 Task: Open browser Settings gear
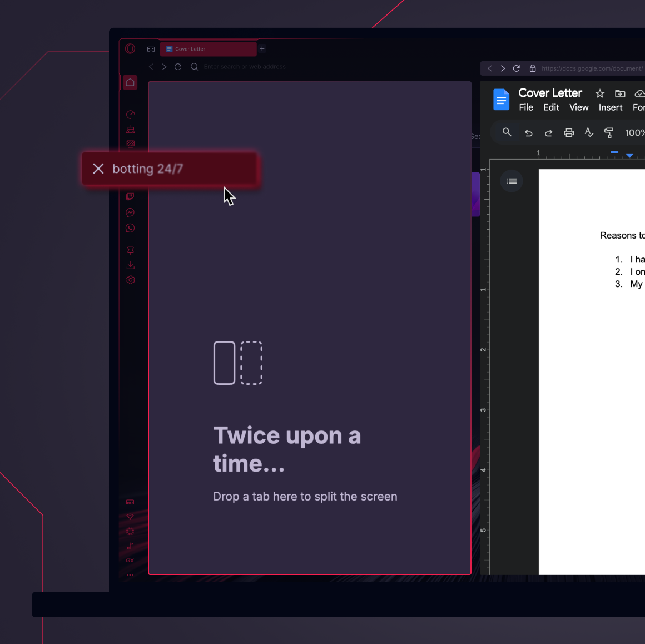click(130, 280)
